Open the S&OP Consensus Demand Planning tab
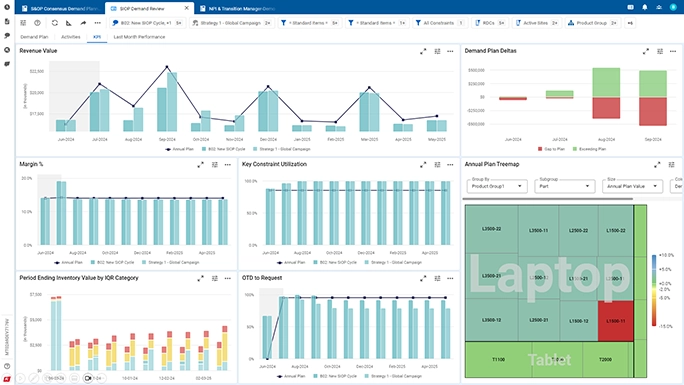 [x=60, y=8]
